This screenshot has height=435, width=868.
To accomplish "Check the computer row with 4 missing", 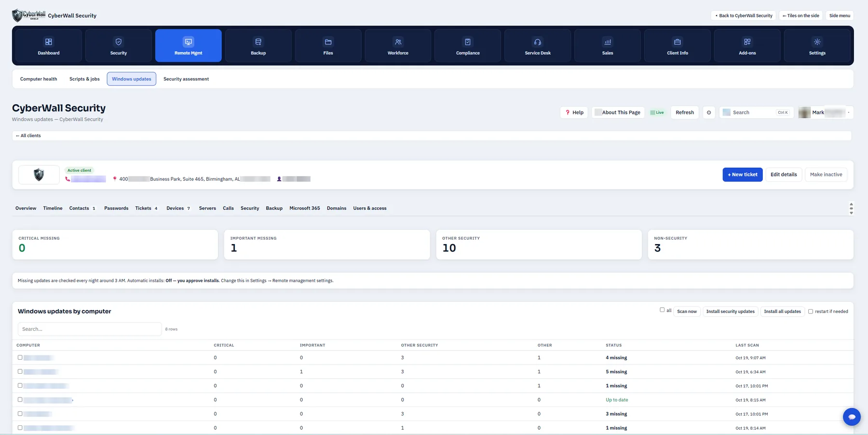I will click(x=20, y=357).
